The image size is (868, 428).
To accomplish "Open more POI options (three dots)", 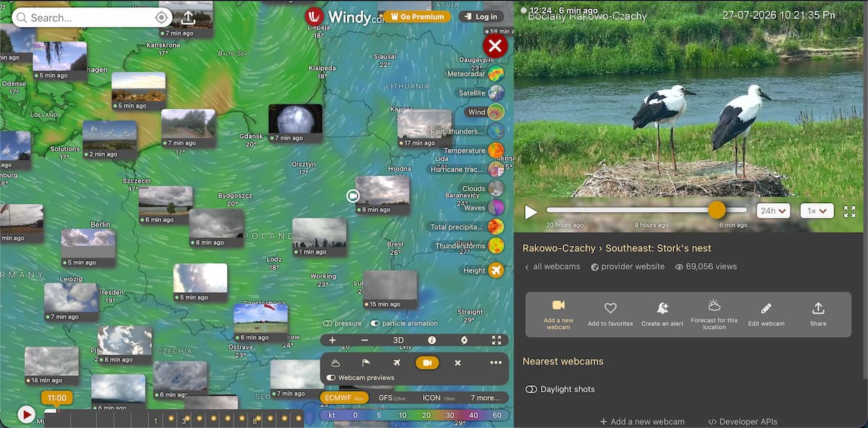I will click(495, 363).
